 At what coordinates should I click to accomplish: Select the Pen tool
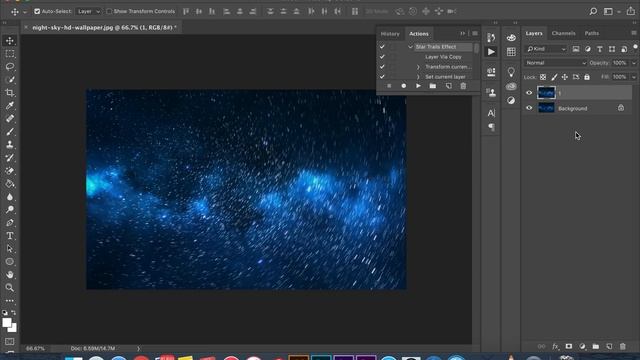coord(10,223)
